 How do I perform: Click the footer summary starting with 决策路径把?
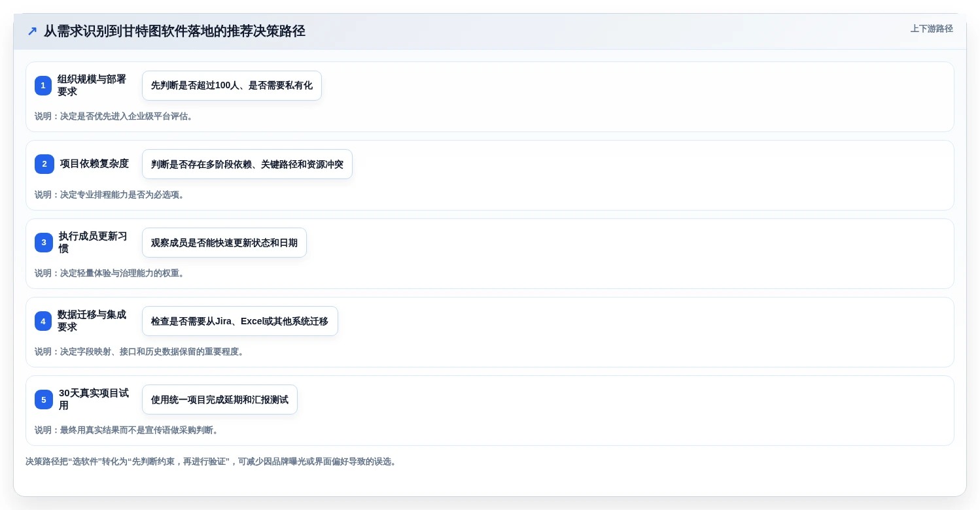click(212, 462)
